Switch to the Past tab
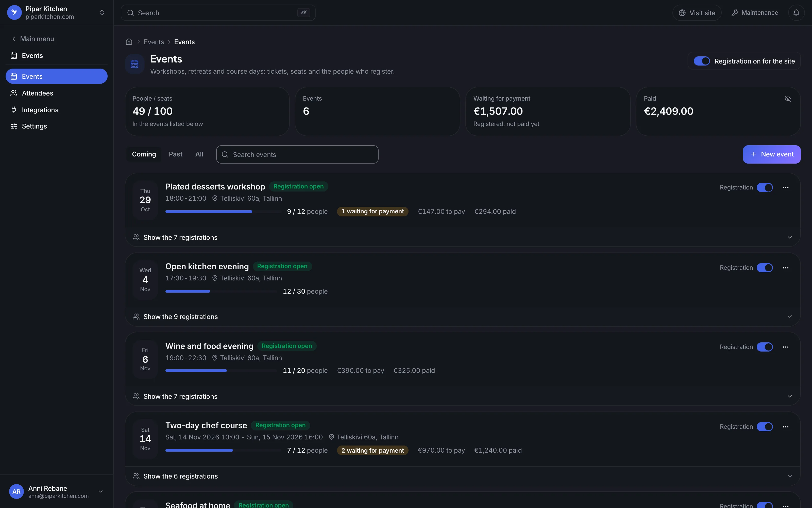 (x=176, y=154)
